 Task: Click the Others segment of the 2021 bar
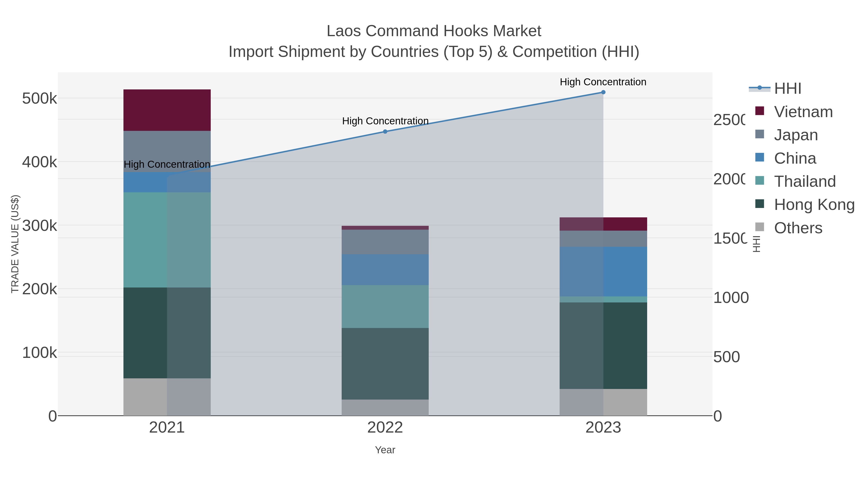pyautogui.click(x=167, y=397)
